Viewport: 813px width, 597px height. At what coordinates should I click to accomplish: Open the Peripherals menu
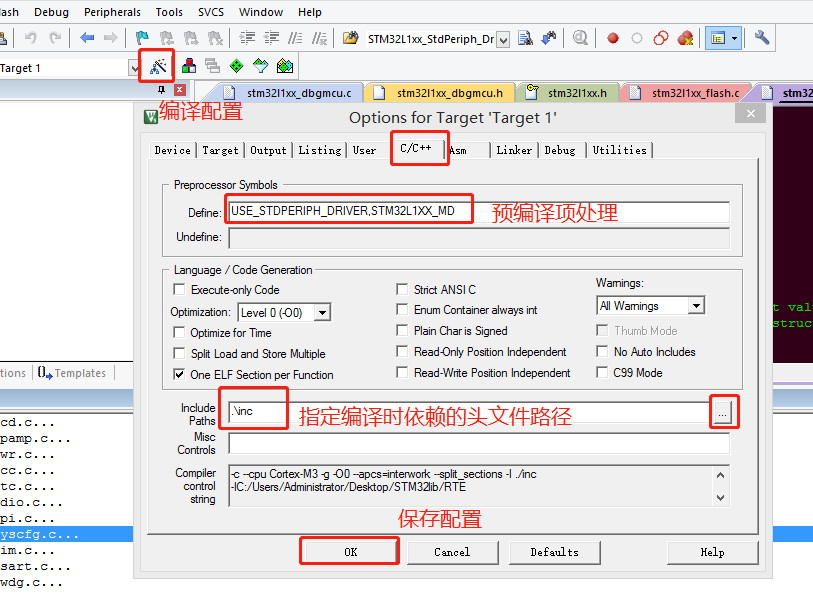[111, 12]
